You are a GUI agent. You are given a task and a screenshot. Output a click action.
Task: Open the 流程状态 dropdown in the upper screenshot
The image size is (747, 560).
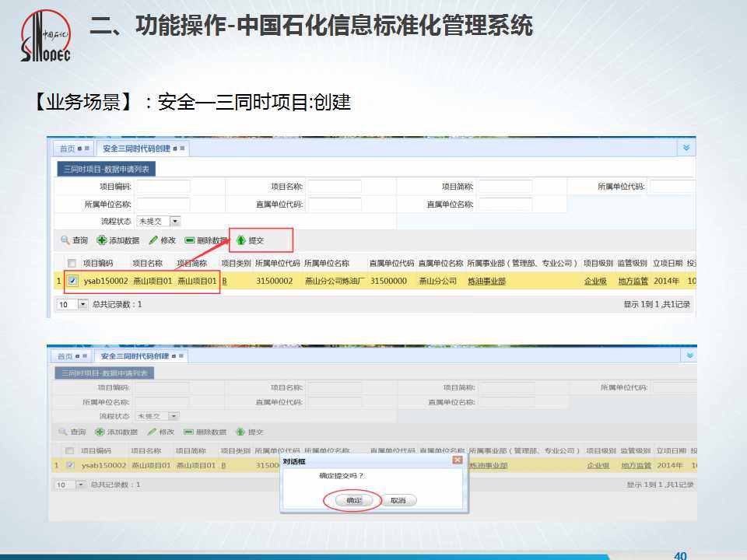point(175,222)
